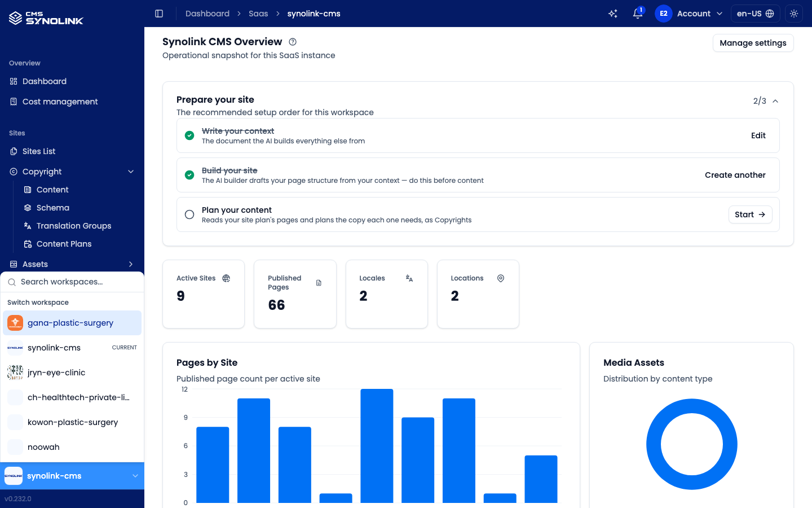The width and height of the screenshot is (812, 508).
Task: Toggle the sidebar panel icon
Action: click(159, 14)
